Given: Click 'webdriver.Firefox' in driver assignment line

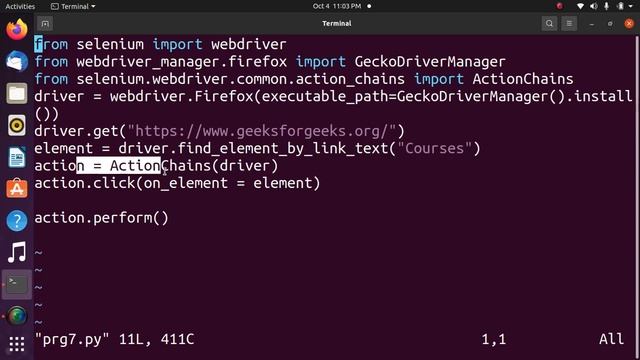Looking at the screenshot, I should pos(182,96).
